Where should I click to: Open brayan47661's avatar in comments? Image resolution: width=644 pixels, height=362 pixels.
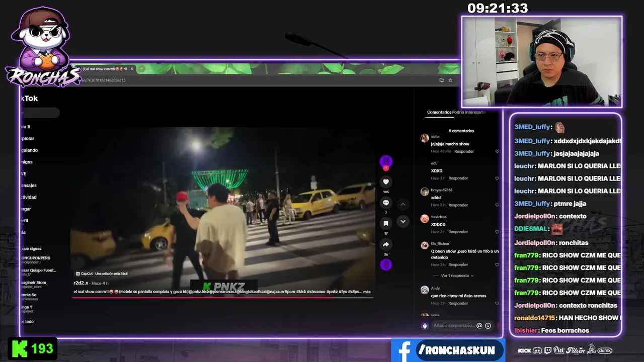pyautogui.click(x=425, y=192)
